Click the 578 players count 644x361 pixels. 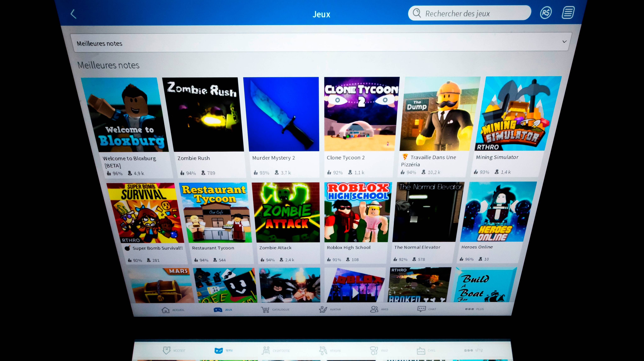(x=421, y=259)
